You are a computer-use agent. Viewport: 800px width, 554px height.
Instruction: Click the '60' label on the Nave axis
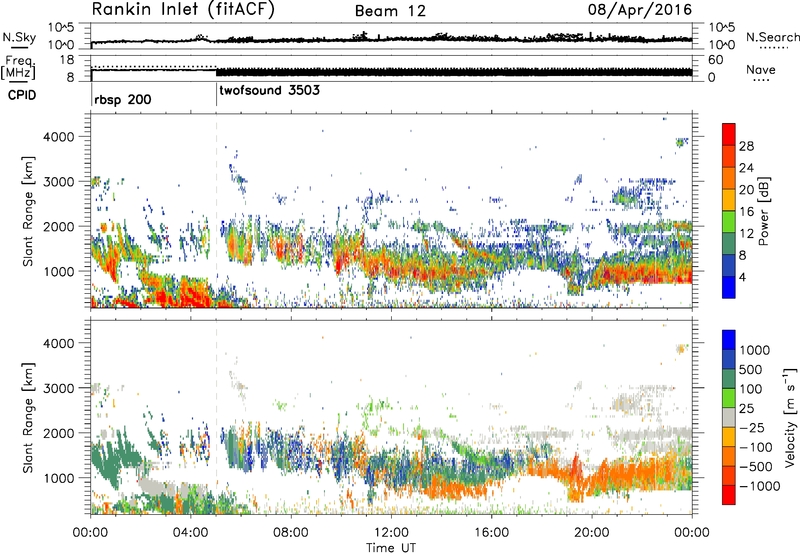coord(716,60)
